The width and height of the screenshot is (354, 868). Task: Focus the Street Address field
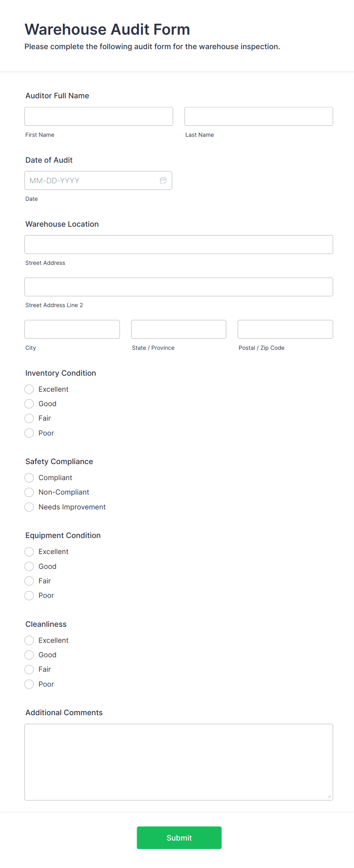point(179,245)
